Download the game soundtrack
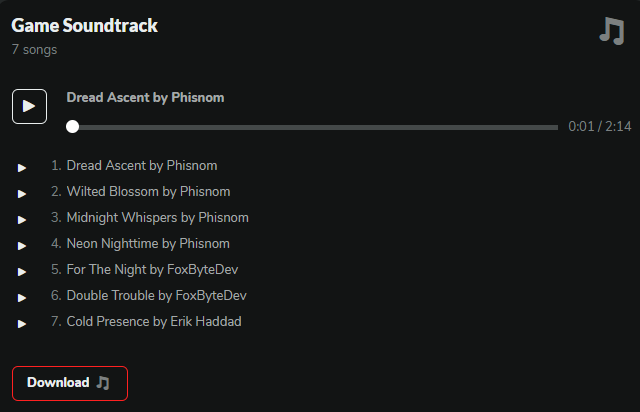Screen dimensions: 640x412 pos(69,383)
